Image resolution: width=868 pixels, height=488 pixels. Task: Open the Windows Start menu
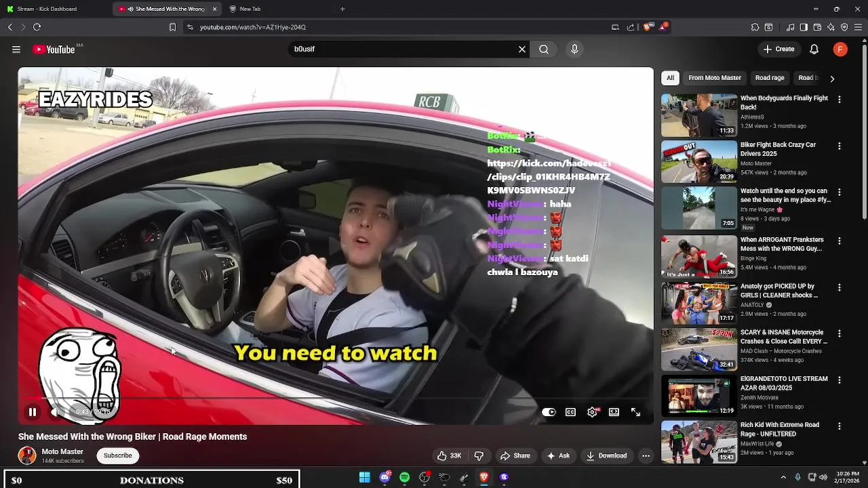coord(365,477)
